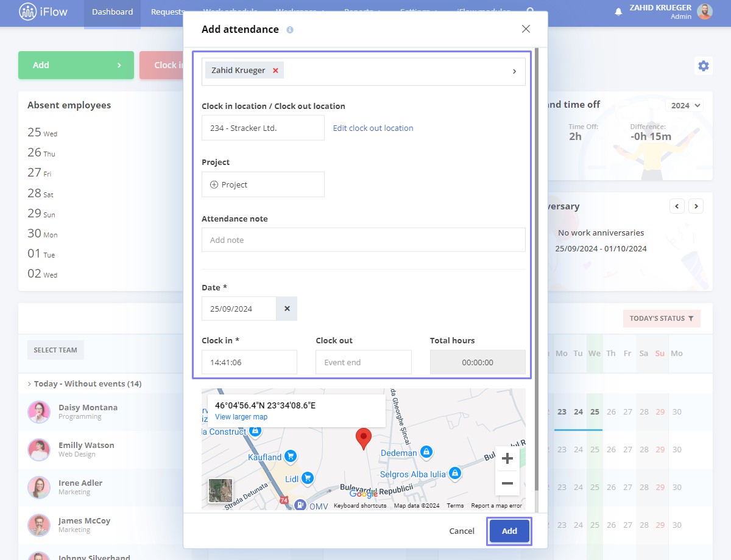Image resolution: width=731 pixels, height=560 pixels.
Task: Open map Terms link
Action: (x=455, y=506)
